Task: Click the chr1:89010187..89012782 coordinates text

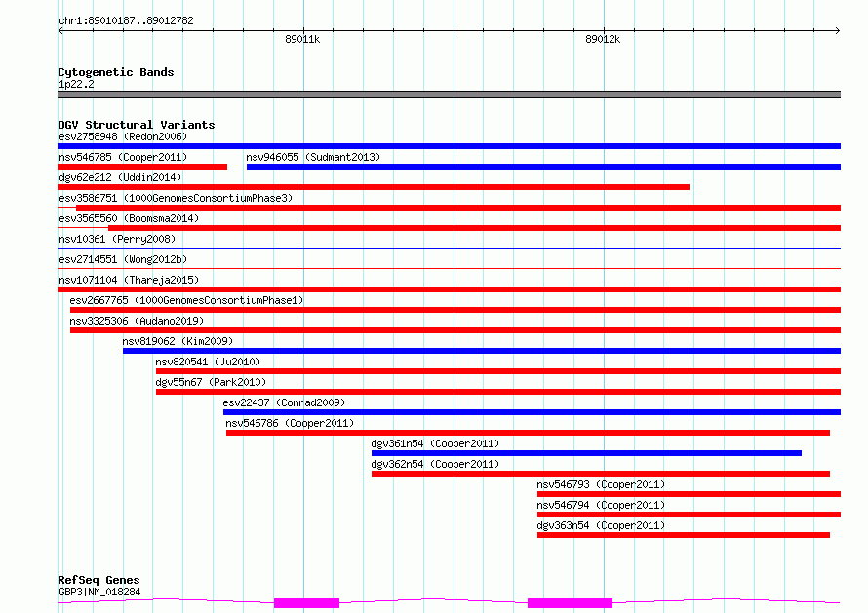Action: [126, 20]
